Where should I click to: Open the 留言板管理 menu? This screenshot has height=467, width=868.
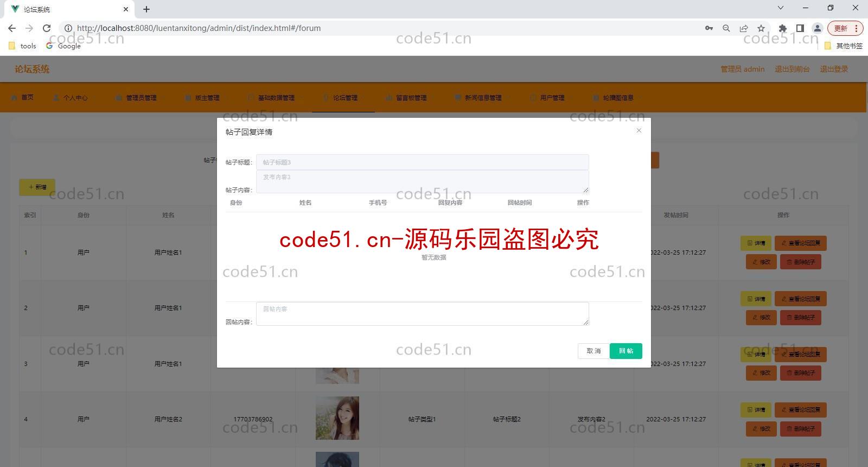coord(408,98)
